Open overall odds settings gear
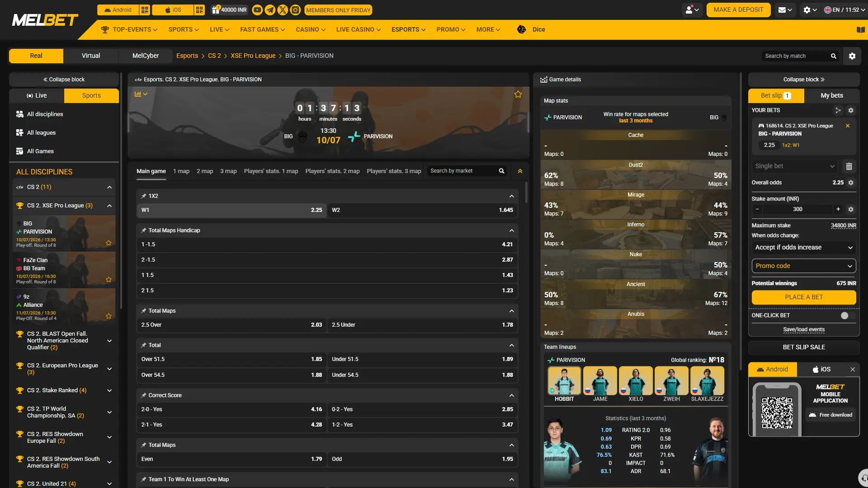 click(x=851, y=183)
